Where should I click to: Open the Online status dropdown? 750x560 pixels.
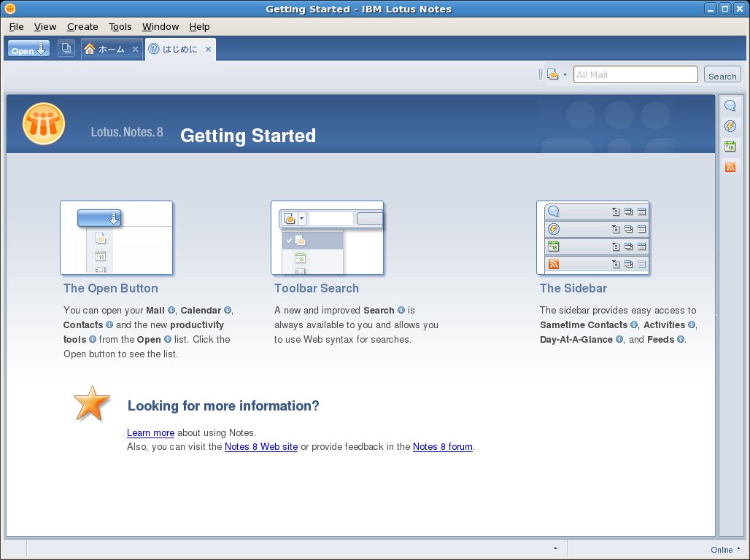click(x=726, y=550)
